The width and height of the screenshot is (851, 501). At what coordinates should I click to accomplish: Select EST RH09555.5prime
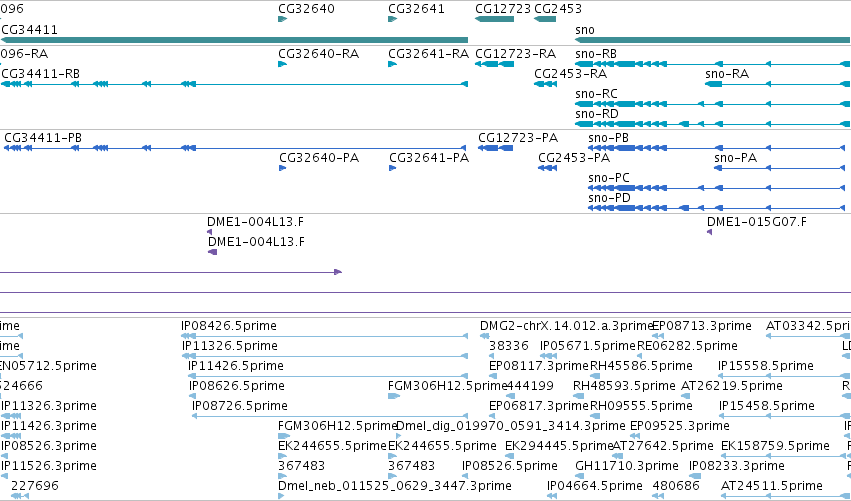[x=641, y=406]
